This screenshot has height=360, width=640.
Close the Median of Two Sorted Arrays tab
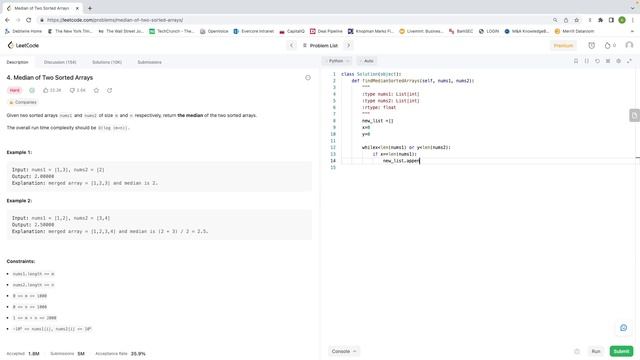(x=77, y=8)
